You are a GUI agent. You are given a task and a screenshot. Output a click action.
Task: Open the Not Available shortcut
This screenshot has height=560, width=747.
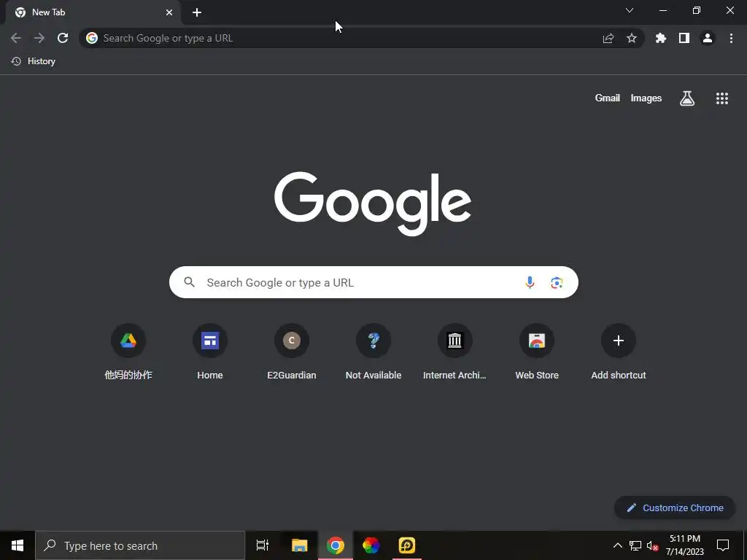tap(373, 352)
